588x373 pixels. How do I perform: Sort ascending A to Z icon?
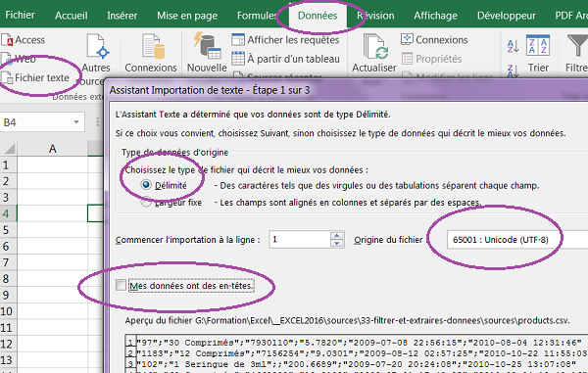pos(513,46)
